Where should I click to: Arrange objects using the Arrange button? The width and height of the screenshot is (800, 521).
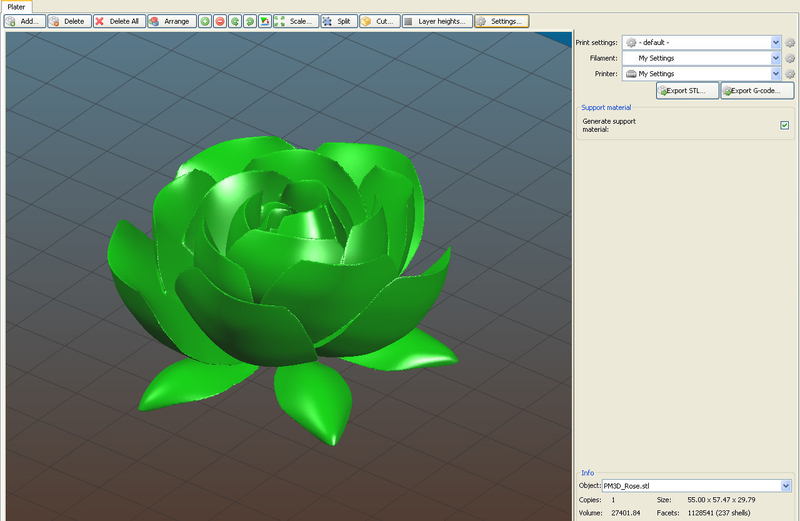[171, 21]
